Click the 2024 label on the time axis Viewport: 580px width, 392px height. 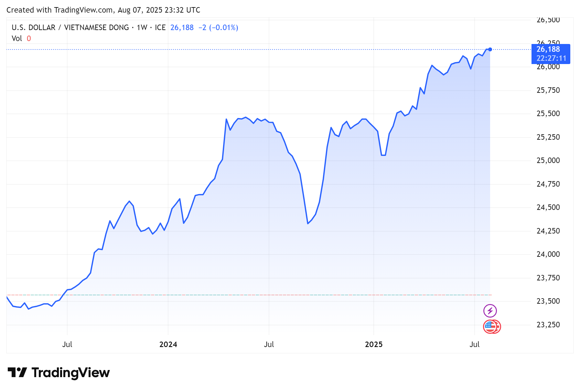pos(168,344)
